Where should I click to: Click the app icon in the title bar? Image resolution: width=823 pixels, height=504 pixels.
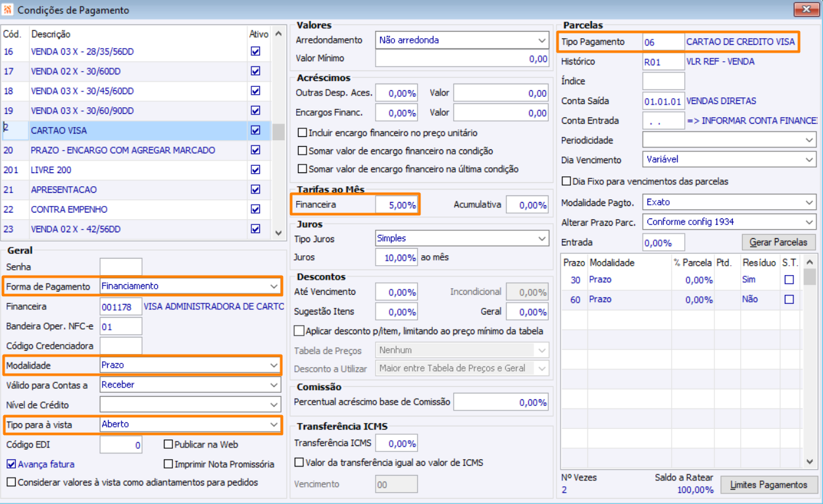tap(9, 10)
